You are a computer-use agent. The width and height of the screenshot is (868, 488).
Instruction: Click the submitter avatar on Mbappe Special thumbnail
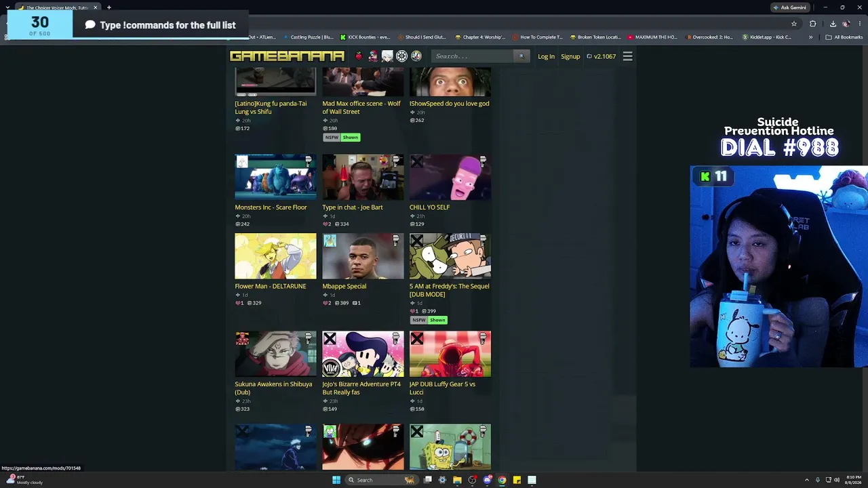pyautogui.click(x=330, y=241)
